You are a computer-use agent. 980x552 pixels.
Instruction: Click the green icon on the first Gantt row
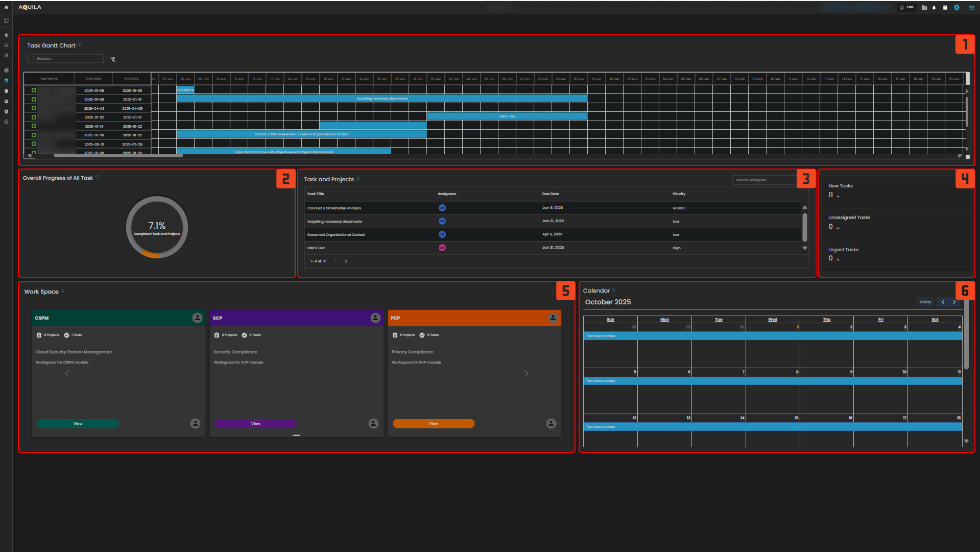pyautogui.click(x=34, y=90)
